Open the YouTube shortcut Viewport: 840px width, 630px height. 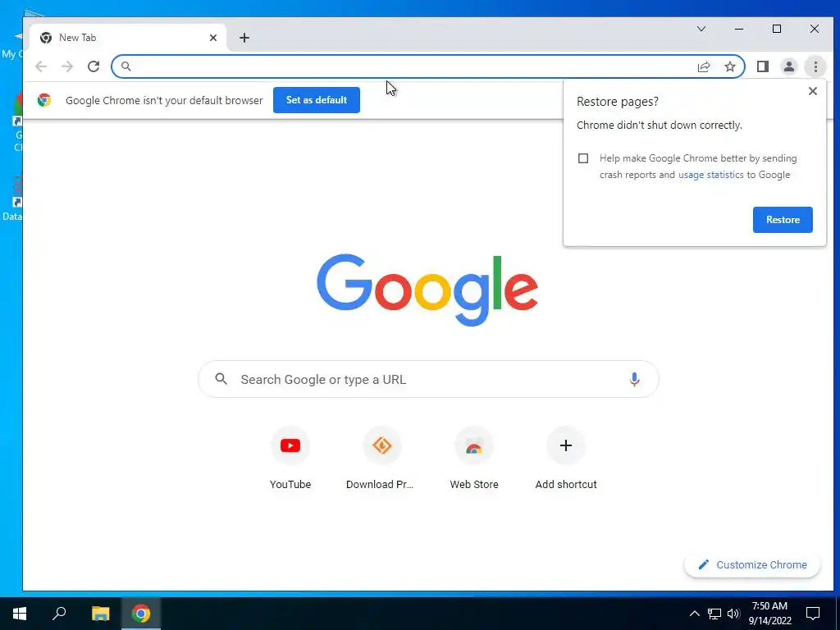290,458
